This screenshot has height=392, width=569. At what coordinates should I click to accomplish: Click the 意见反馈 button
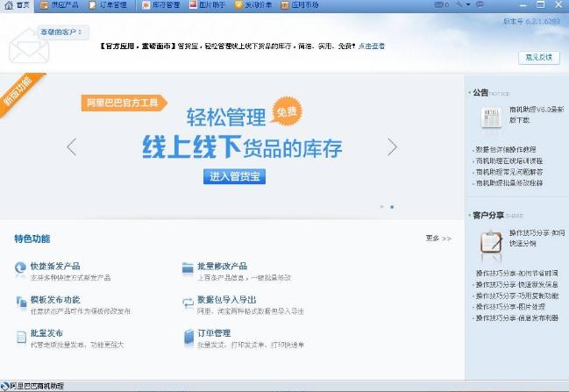tap(537, 57)
